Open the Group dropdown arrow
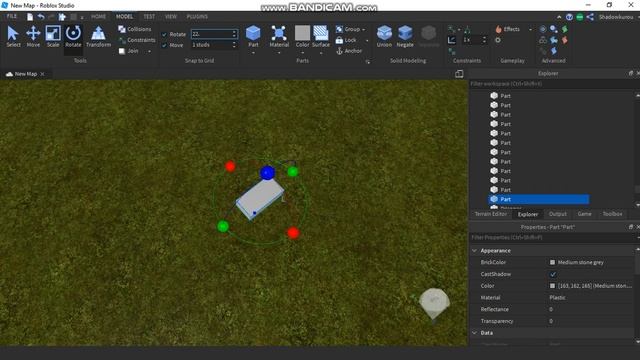Screen dimensions: 640x360 point(363,29)
